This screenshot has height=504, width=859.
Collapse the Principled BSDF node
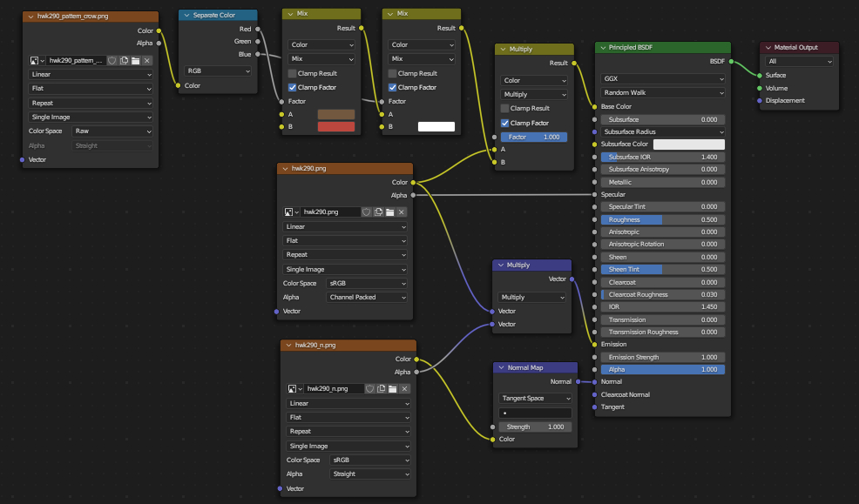603,48
